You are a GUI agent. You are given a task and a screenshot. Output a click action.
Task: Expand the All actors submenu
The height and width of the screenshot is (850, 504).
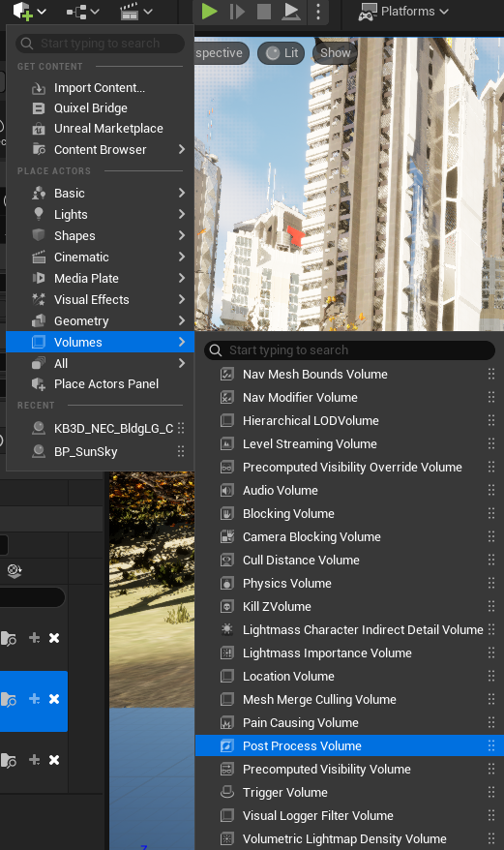pos(101,363)
